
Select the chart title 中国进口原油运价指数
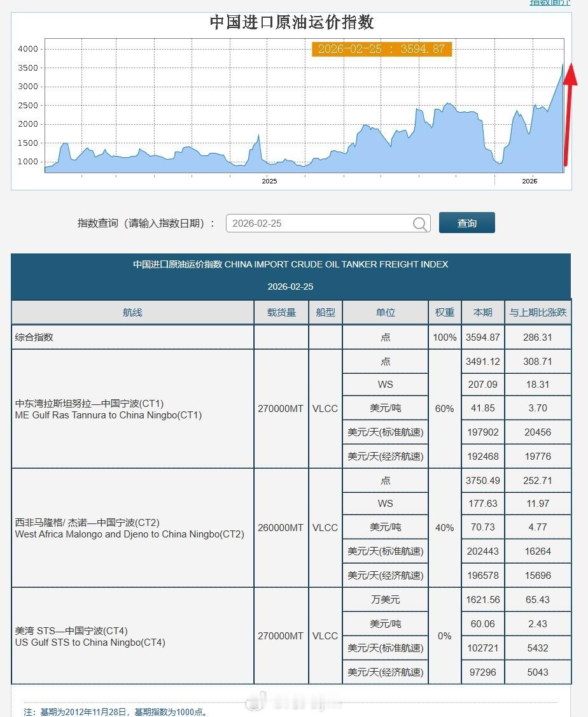tap(292, 22)
